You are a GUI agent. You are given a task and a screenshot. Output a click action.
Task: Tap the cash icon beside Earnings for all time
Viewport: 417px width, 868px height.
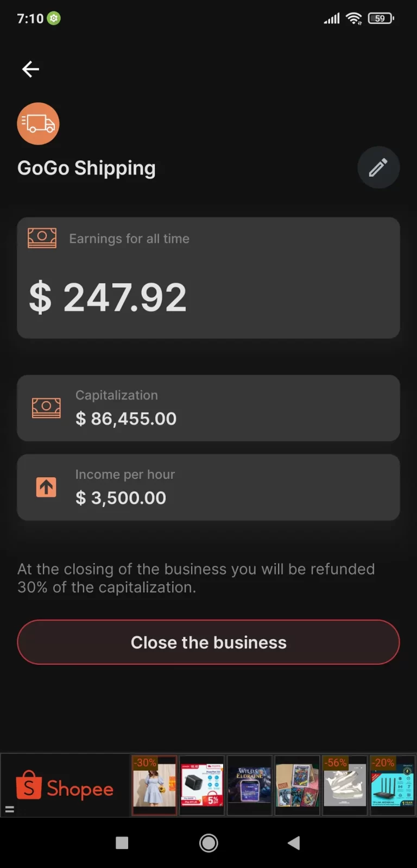pyautogui.click(x=42, y=238)
